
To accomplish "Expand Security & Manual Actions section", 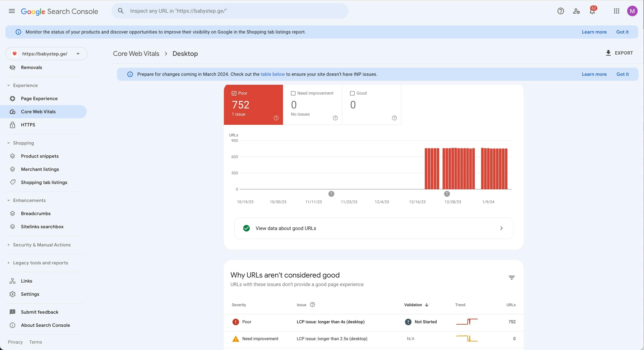I will point(42,245).
